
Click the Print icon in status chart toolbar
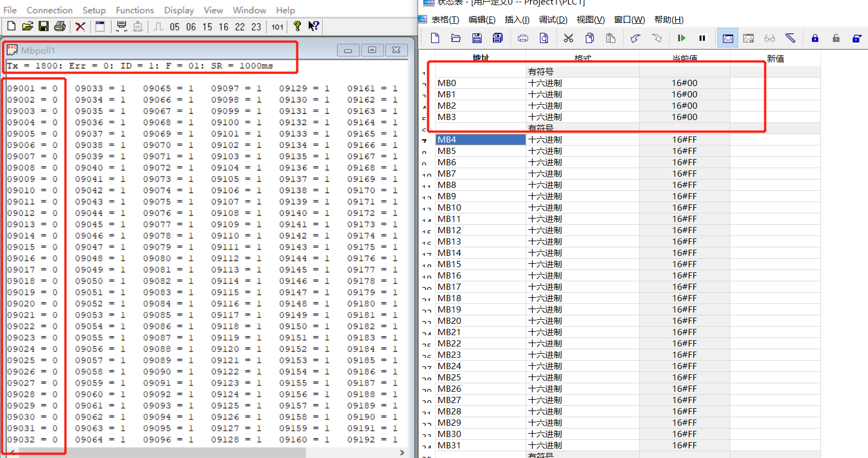[x=523, y=38]
